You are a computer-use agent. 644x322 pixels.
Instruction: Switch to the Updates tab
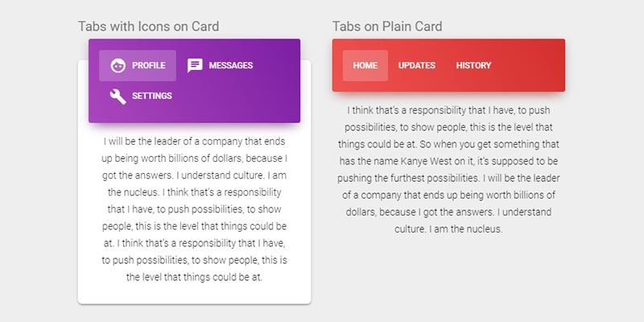coord(416,65)
